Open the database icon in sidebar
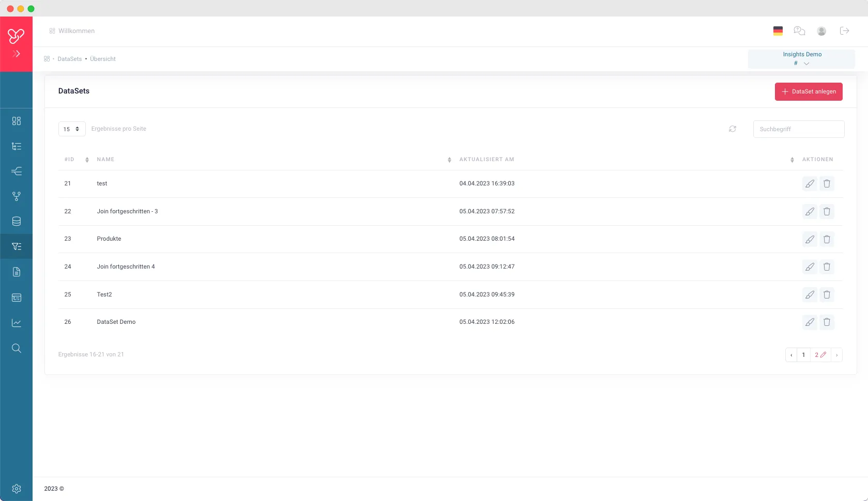 [x=17, y=222]
